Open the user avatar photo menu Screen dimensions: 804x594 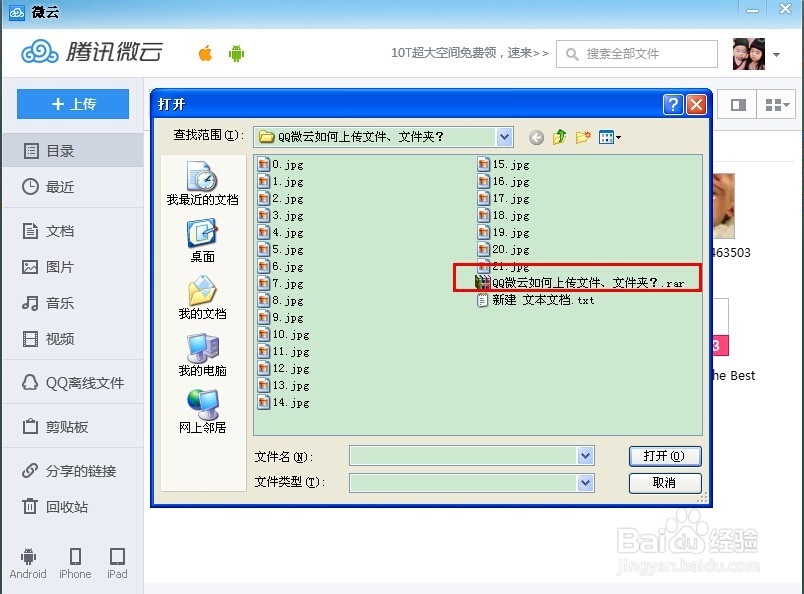749,53
